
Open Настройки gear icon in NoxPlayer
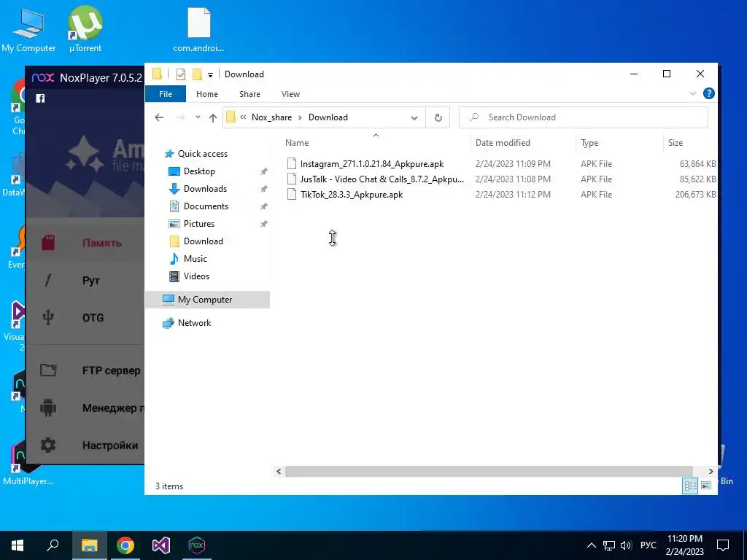pos(48,445)
